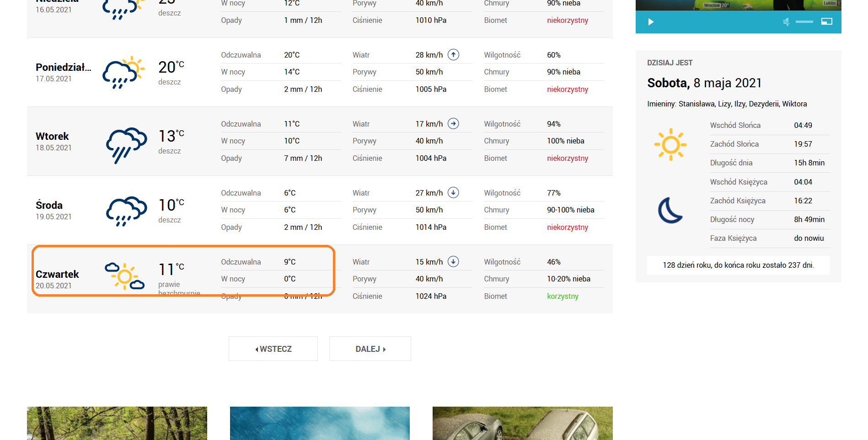Select the Czwartek 20.05.2021 forecast row
The height and width of the screenshot is (440, 868).
[x=57, y=279]
